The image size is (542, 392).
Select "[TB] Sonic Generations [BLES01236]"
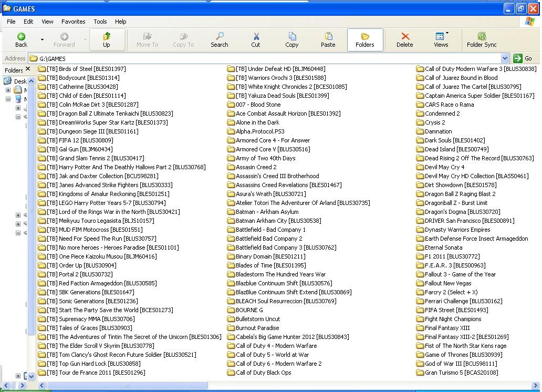click(x=92, y=301)
